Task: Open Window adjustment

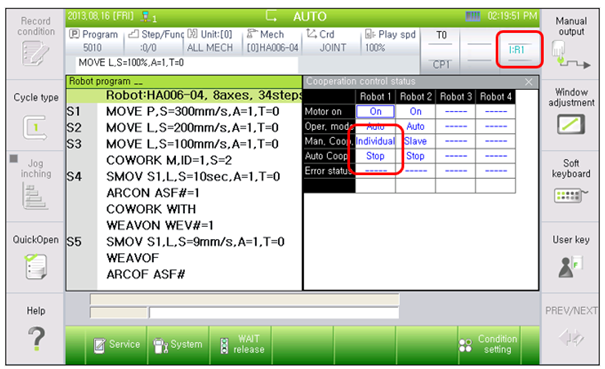Action: pyautogui.click(x=571, y=114)
